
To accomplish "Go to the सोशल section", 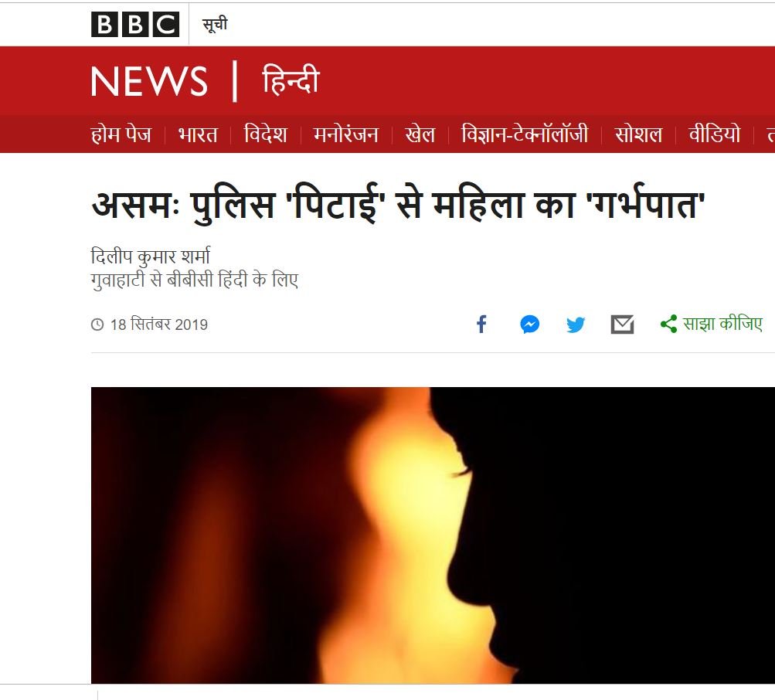I will [638, 134].
